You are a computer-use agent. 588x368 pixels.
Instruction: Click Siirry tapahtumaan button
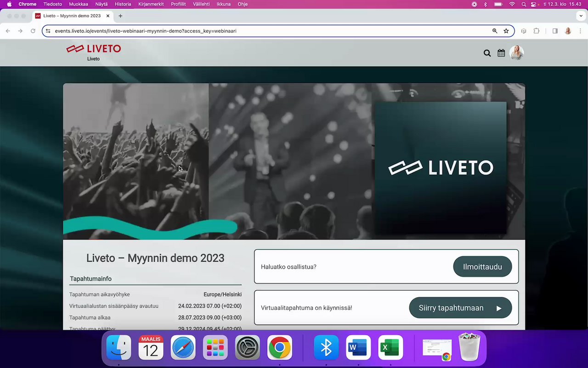(x=460, y=308)
